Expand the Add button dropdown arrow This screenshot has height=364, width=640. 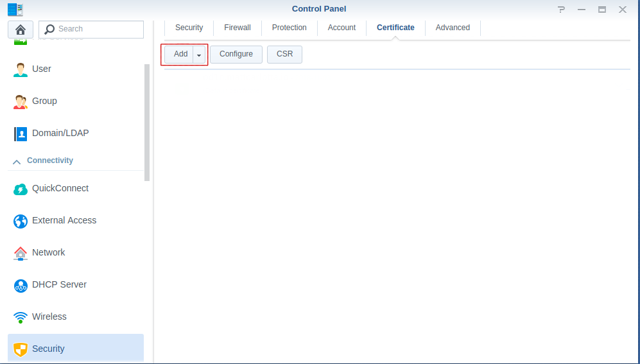(199, 55)
